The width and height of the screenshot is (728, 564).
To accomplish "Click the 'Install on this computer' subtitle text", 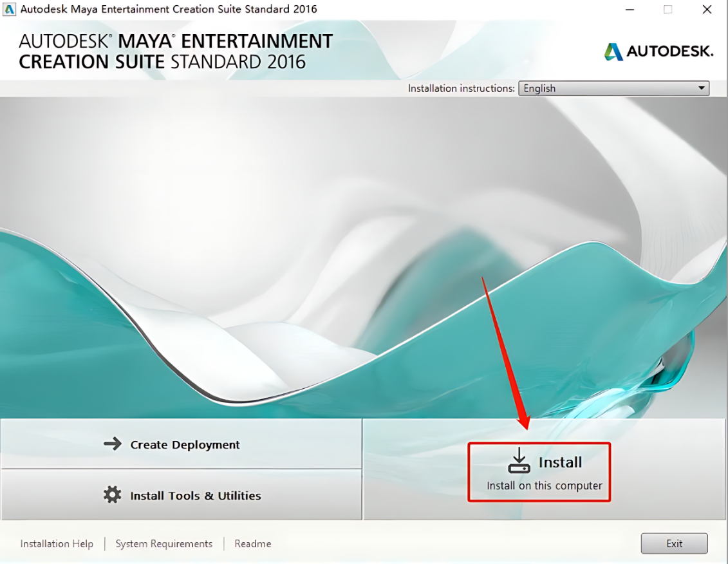I will [545, 486].
